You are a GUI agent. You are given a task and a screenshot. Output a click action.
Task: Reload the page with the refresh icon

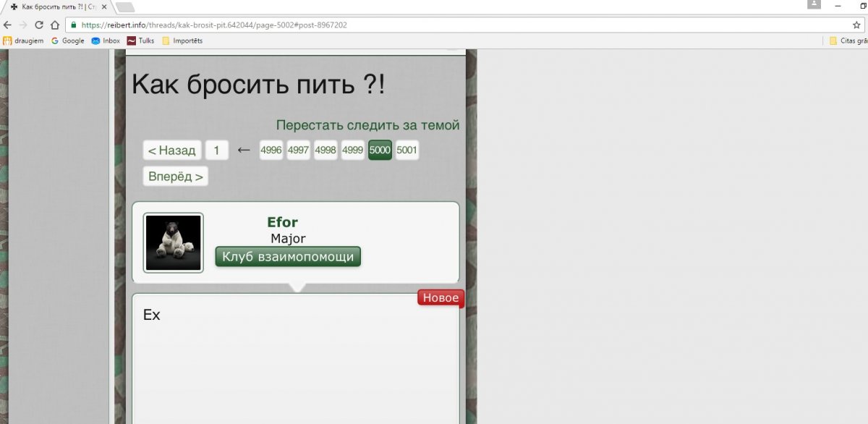click(x=39, y=24)
